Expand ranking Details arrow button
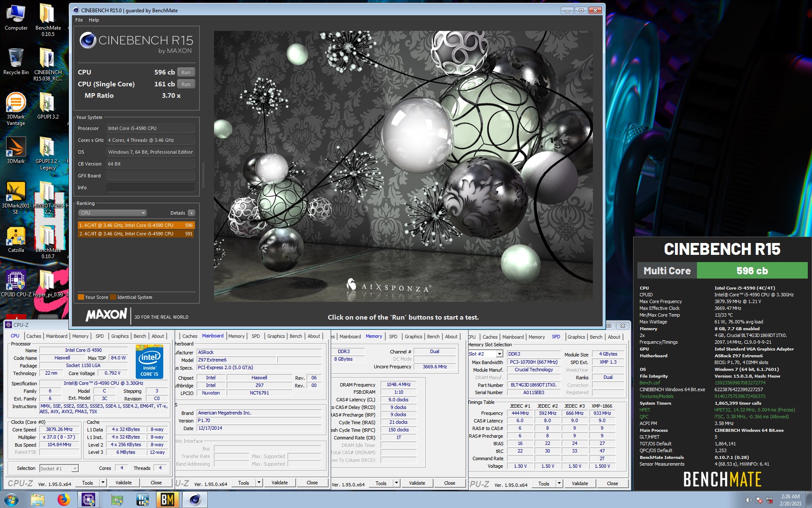Viewport: 812px width, 508px height. [192, 213]
